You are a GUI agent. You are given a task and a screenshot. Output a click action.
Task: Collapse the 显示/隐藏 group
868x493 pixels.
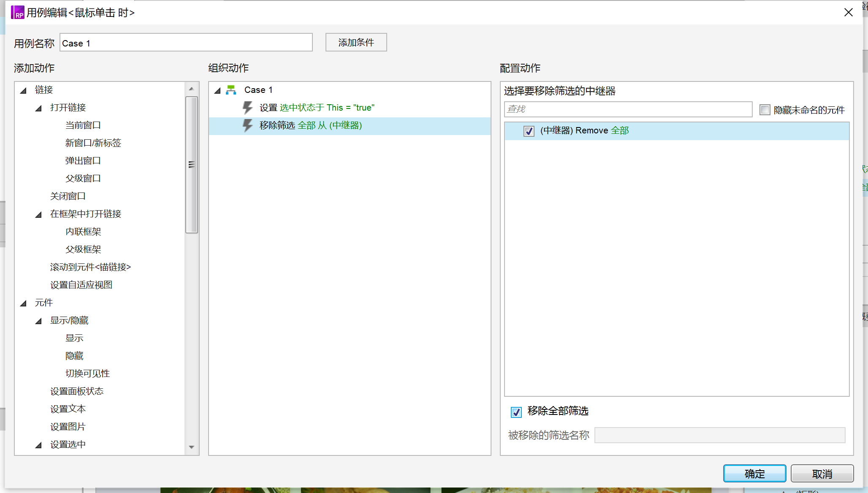click(39, 320)
